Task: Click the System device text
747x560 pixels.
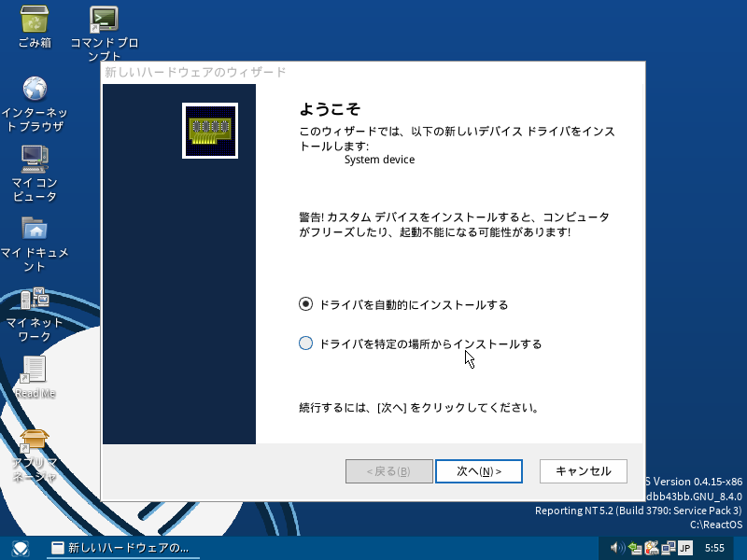Action: (x=379, y=160)
